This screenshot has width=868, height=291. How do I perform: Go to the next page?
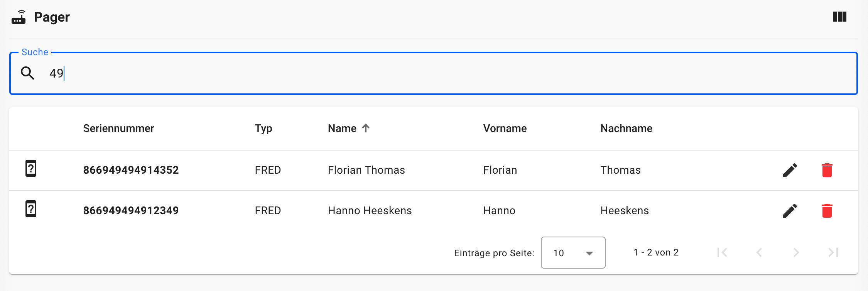tap(796, 252)
